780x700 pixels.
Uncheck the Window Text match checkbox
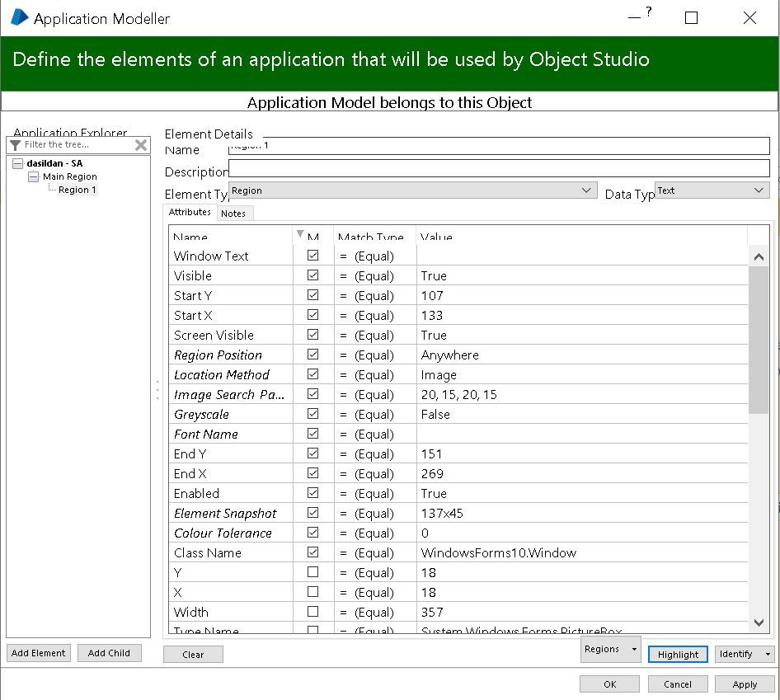(312, 256)
